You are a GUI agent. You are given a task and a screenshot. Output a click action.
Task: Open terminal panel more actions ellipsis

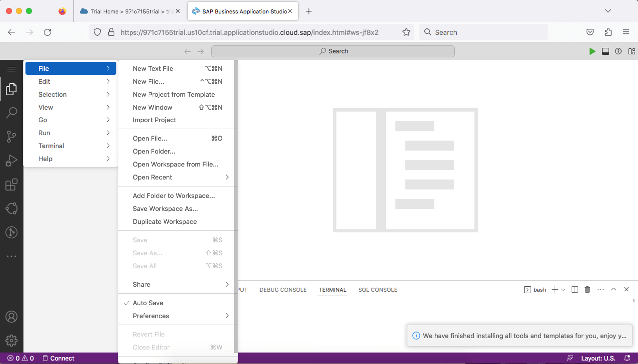coord(601,290)
